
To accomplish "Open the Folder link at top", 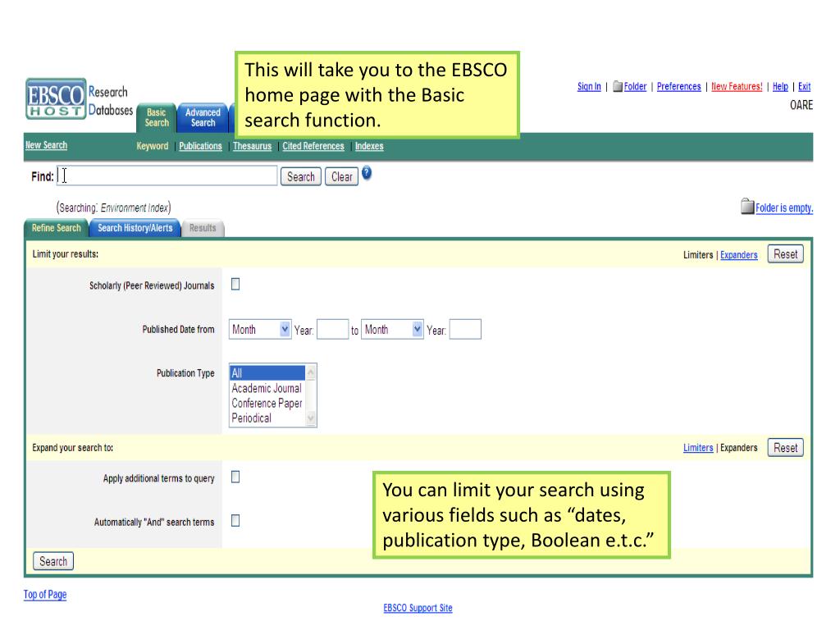I will pyautogui.click(x=636, y=86).
